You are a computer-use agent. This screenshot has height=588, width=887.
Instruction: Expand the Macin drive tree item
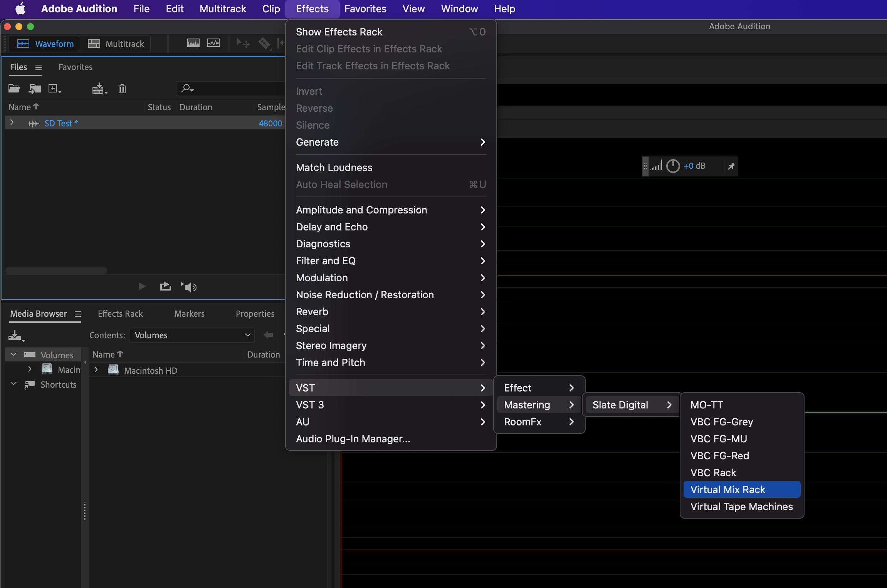click(x=30, y=369)
